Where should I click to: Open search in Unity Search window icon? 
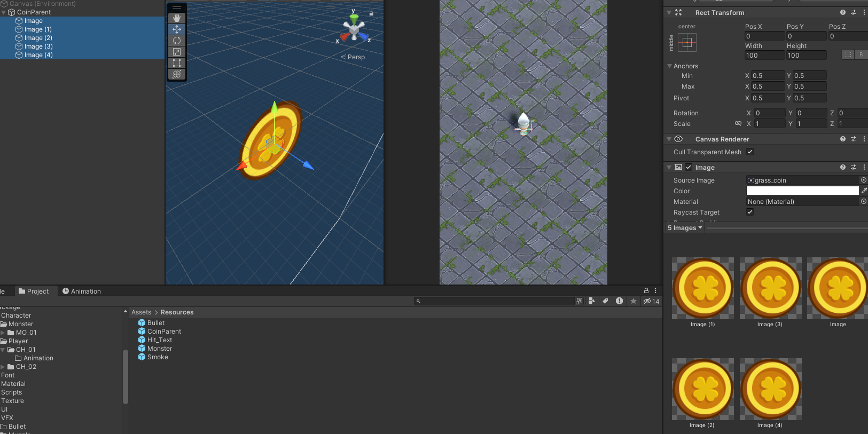tap(579, 301)
